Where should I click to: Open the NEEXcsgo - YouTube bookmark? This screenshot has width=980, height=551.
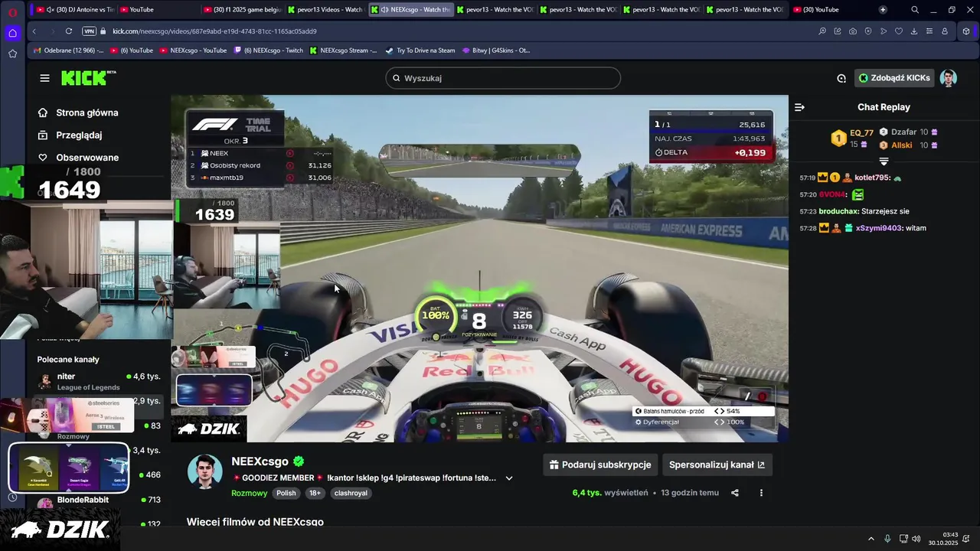click(x=193, y=51)
